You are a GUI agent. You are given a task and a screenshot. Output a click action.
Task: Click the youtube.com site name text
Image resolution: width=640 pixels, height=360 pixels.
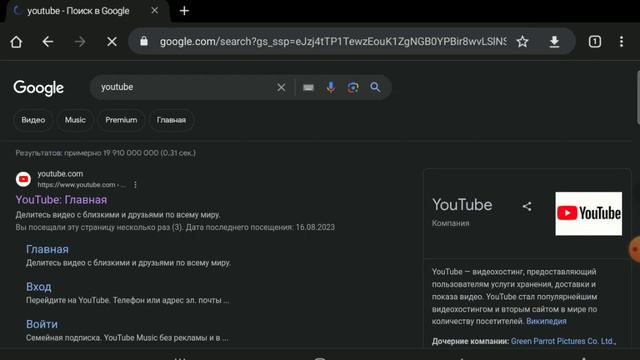click(60, 174)
